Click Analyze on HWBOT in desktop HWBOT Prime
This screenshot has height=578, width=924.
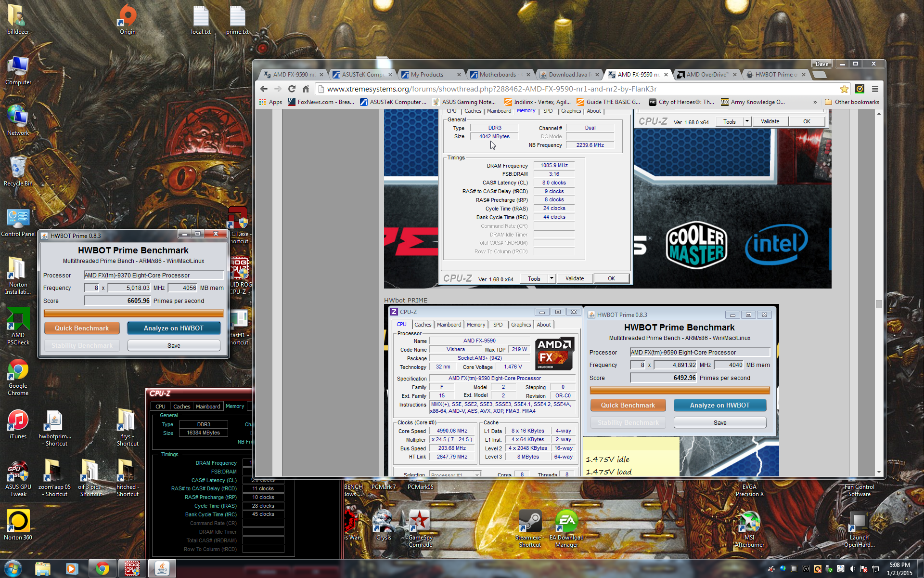(174, 328)
